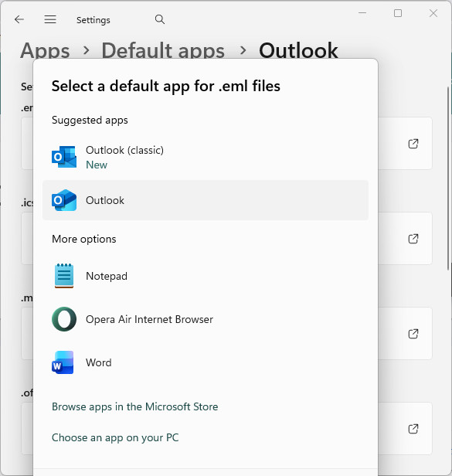The height and width of the screenshot is (476, 452).
Task: Click the Settings page vertical scrollbar
Action: [x=448, y=178]
